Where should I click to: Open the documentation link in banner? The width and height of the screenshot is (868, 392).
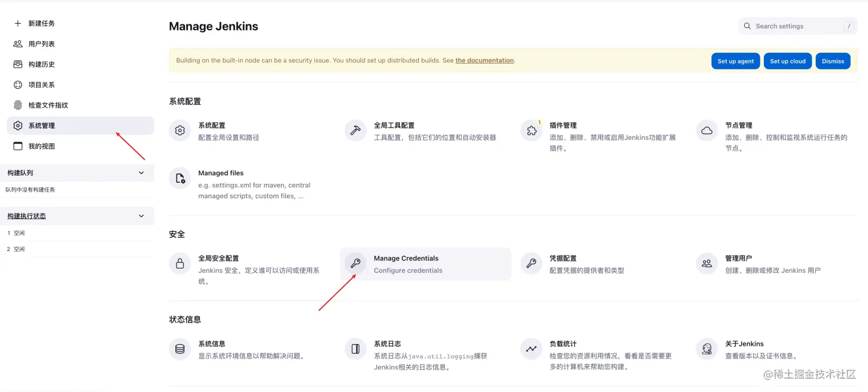(484, 60)
